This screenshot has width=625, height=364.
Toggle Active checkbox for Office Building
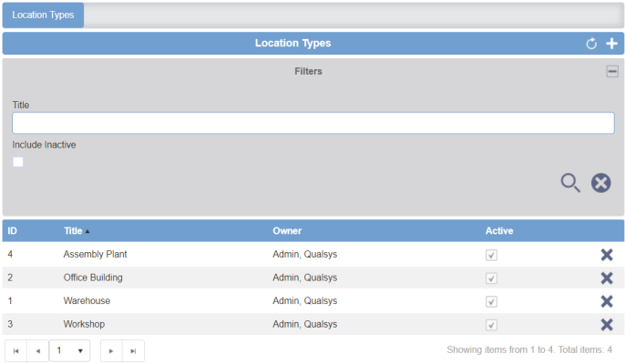(491, 278)
